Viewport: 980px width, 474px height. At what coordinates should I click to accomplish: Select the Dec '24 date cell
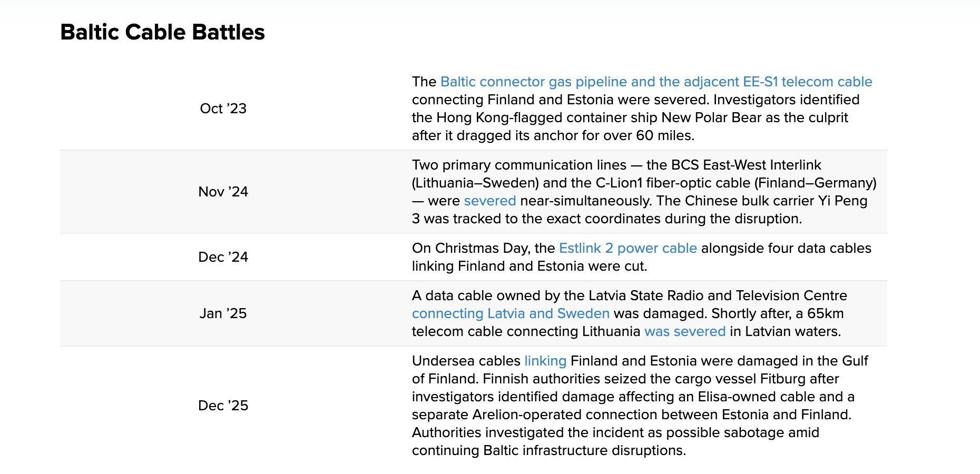223,257
